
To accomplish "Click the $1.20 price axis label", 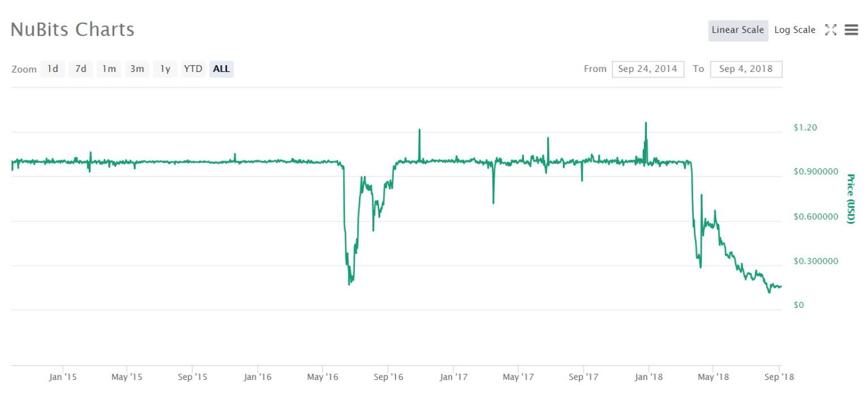I will (x=805, y=128).
